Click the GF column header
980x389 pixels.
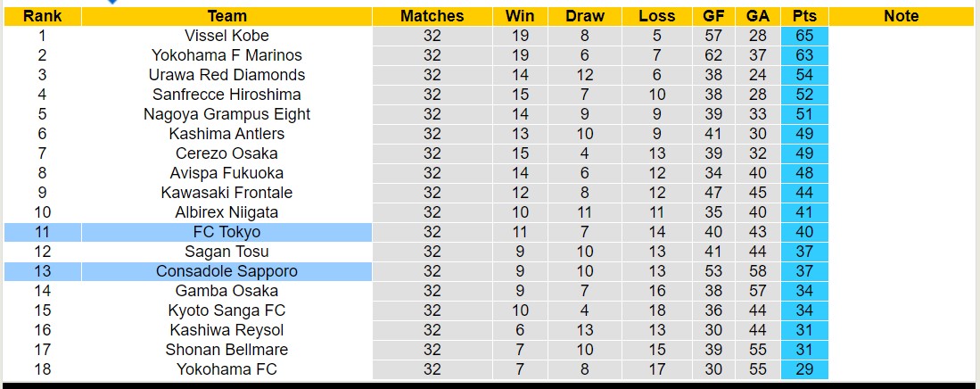713,16
